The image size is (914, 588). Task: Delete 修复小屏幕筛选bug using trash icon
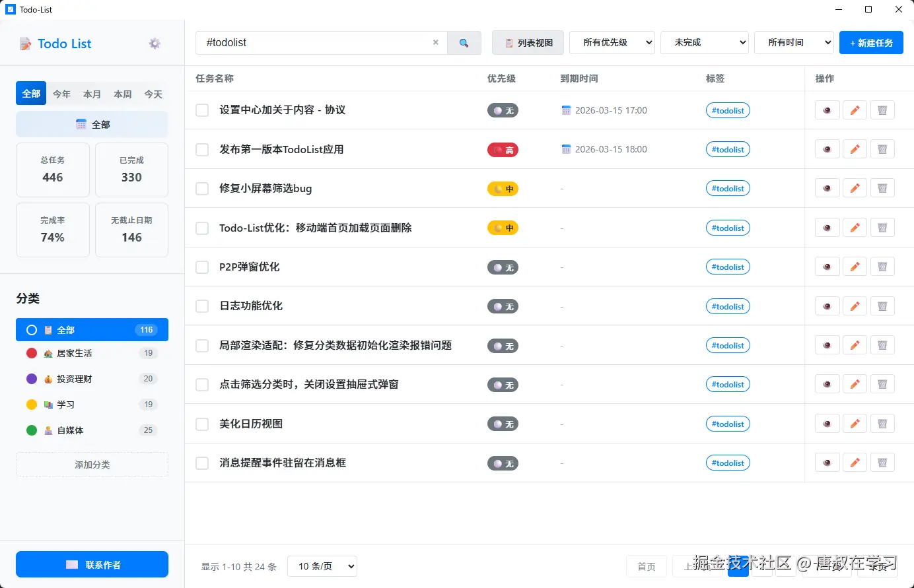pyautogui.click(x=882, y=187)
